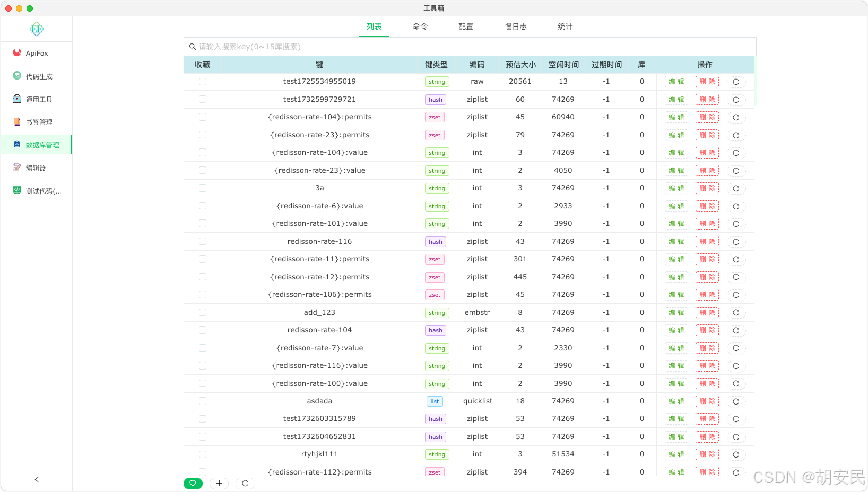Click the quicklist encoding cell
The height and width of the screenshot is (492, 868).
[478, 401]
